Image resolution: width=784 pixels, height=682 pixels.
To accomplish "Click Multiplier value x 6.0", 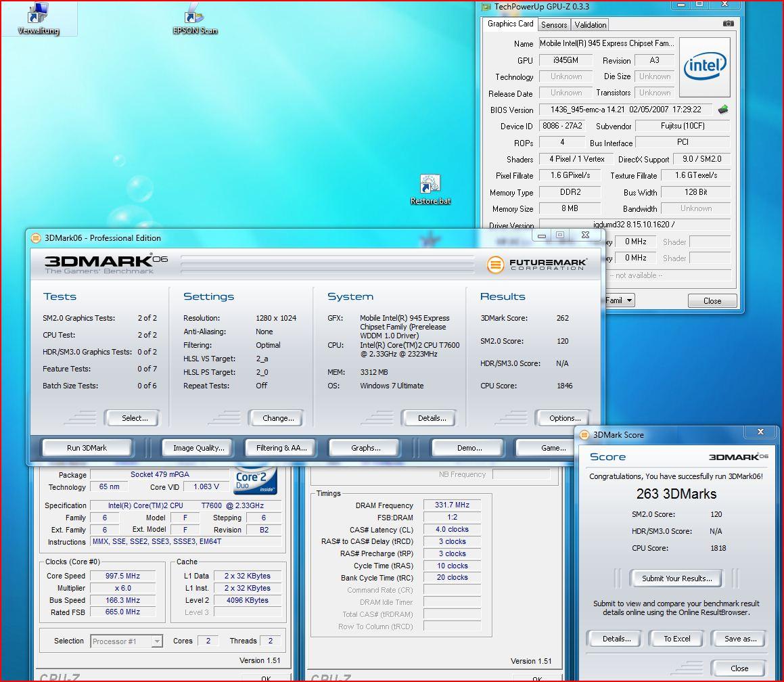I will tap(122, 588).
